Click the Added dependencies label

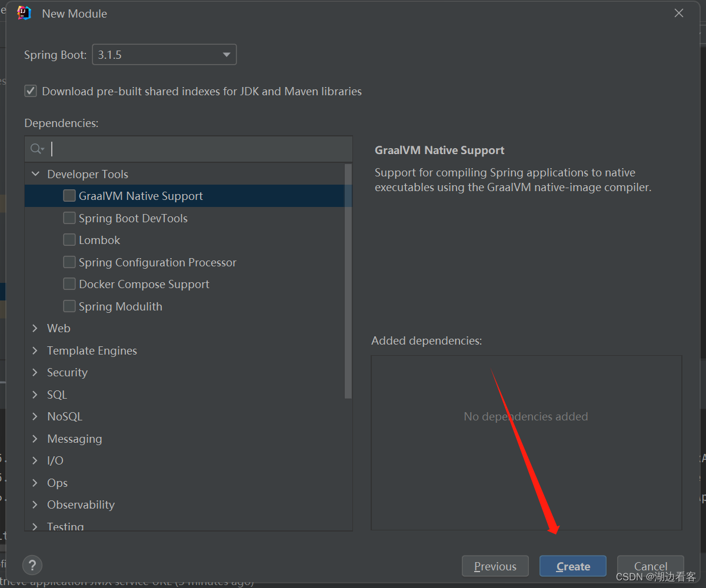click(x=427, y=340)
